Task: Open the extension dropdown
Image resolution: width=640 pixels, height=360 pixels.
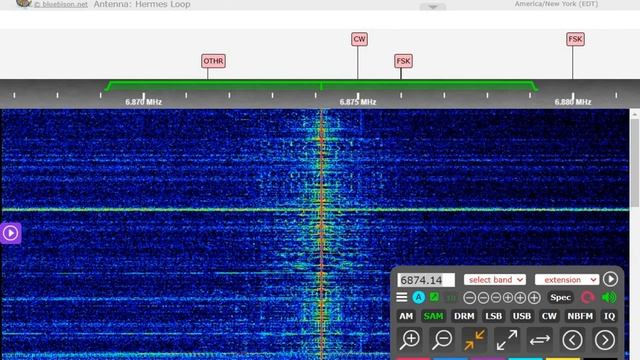Action: (567, 280)
